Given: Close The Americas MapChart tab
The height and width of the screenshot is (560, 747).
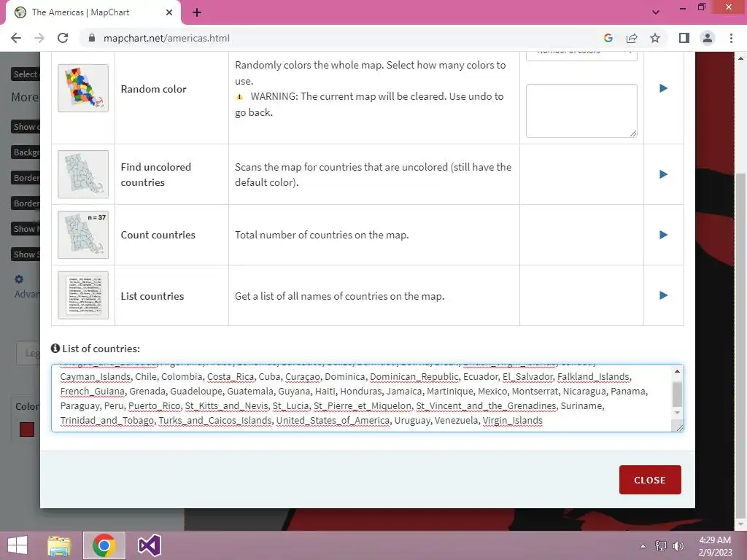Looking at the screenshot, I should pos(169,12).
